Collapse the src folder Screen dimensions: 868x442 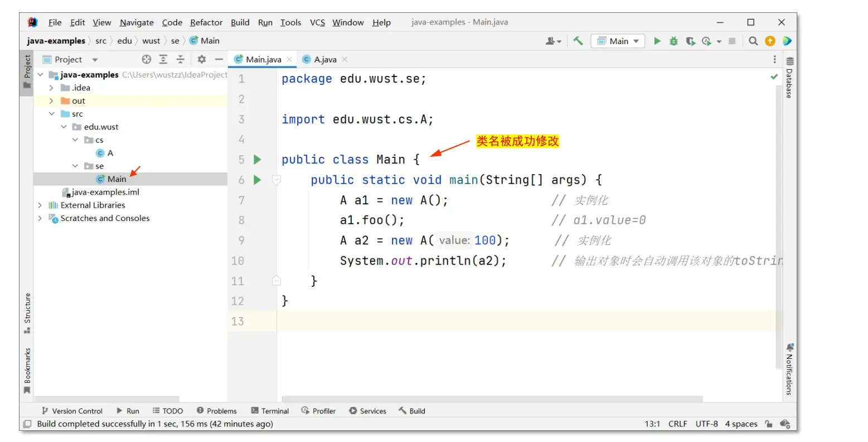click(51, 114)
